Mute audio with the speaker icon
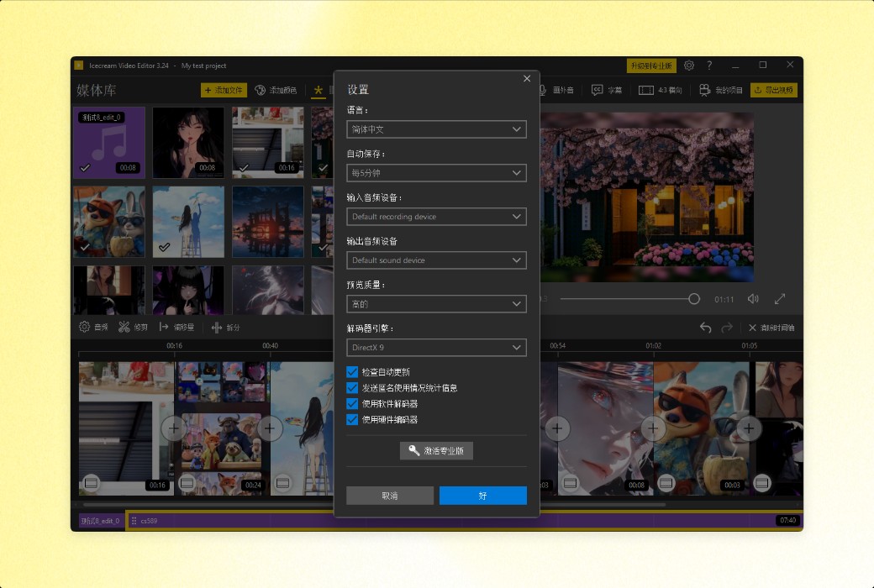The width and height of the screenshot is (874, 588). (752, 298)
